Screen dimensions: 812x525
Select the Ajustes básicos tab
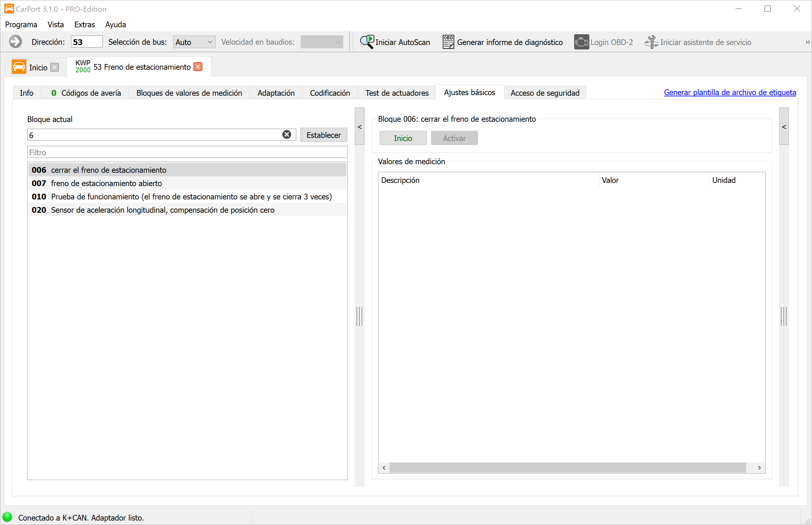(x=470, y=92)
